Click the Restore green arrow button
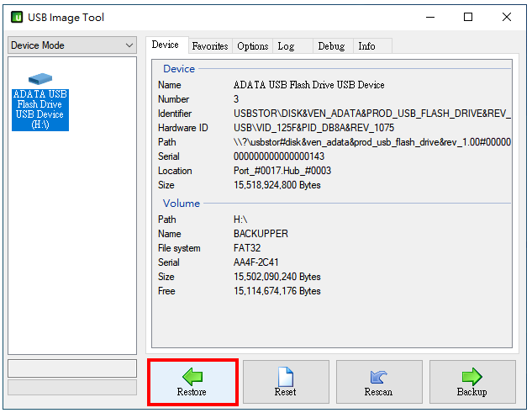The width and height of the screenshot is (532, 413). tap(192, 382)
